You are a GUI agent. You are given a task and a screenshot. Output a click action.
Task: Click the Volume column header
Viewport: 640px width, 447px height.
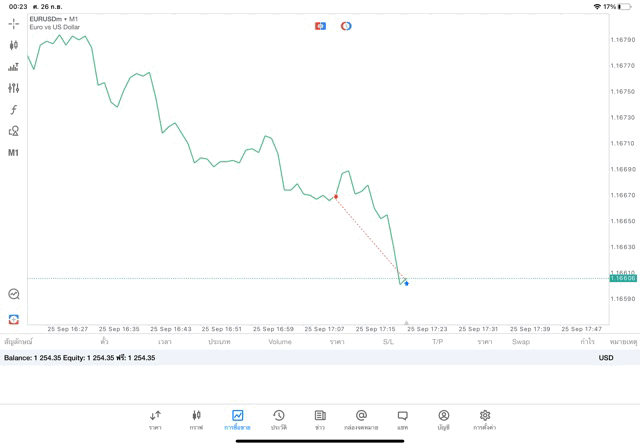[x=280, y=342]
